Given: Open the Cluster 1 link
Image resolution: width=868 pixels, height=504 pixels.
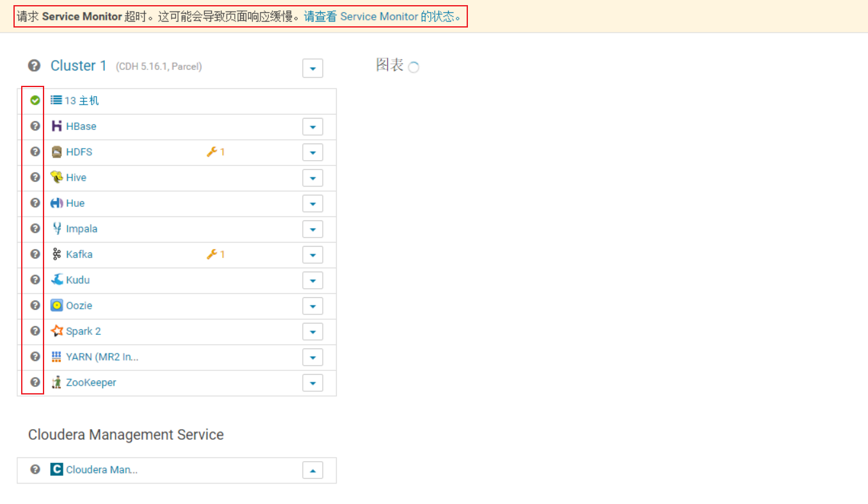Looking at the screenshot, I should [78, 65].
